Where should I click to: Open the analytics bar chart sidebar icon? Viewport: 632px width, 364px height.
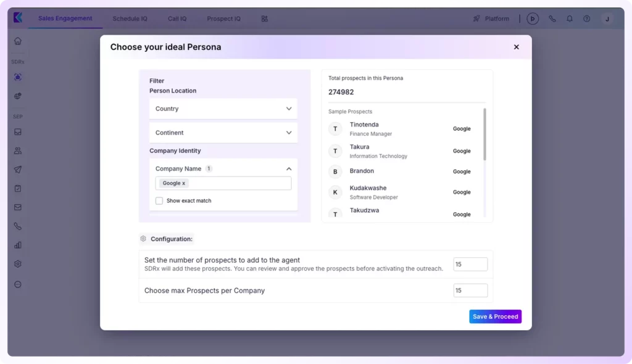pyautogui.click(x=18, y=245)
